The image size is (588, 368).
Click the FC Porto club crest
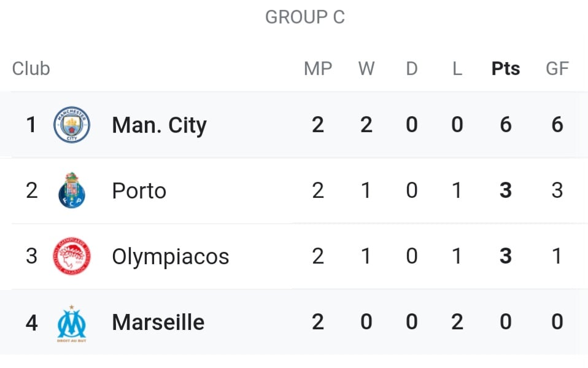tap(72, 190)
